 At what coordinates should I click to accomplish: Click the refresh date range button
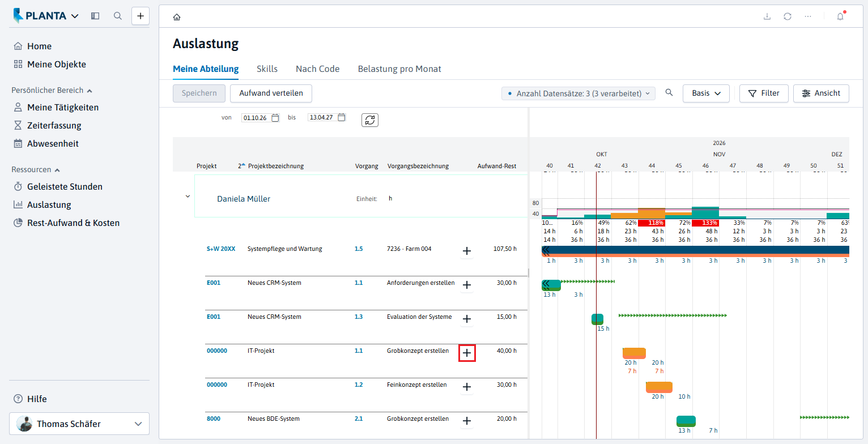[370, 120]
